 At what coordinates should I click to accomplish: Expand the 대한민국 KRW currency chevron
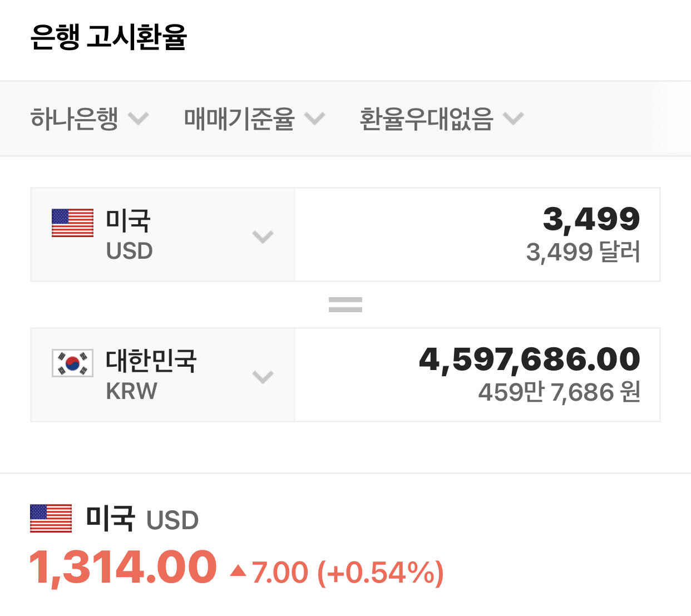click(263, 377)
